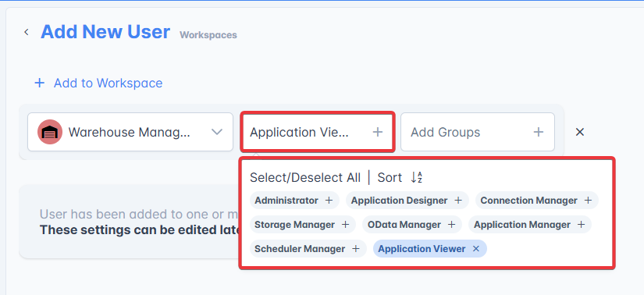
Task: Select the Scheduler Manager role chip
Action: (308, 249)
